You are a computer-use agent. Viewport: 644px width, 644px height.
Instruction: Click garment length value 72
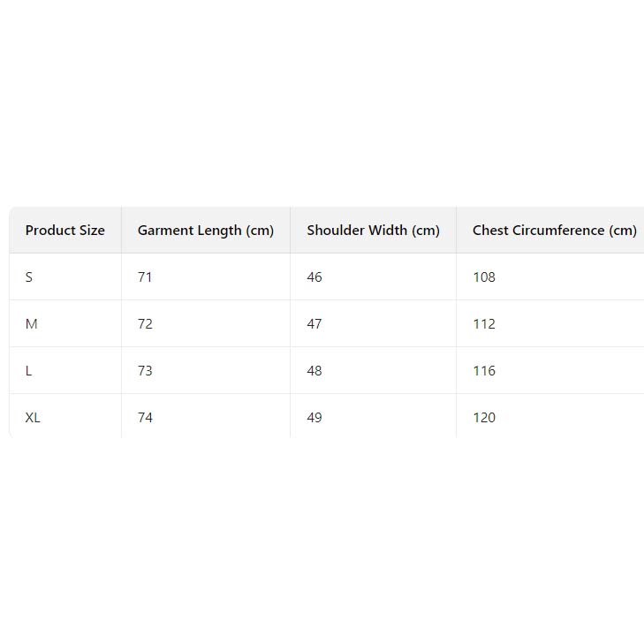[x=145, y=324]
